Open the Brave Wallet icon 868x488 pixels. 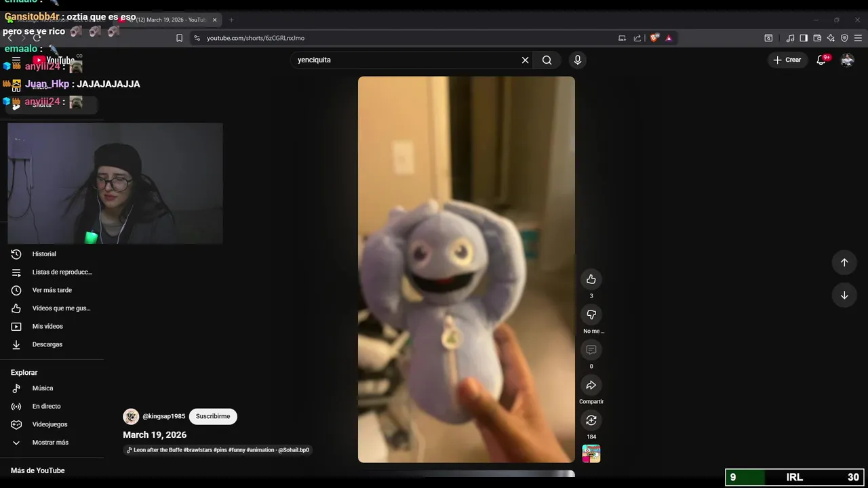click(x=817, y=38)
